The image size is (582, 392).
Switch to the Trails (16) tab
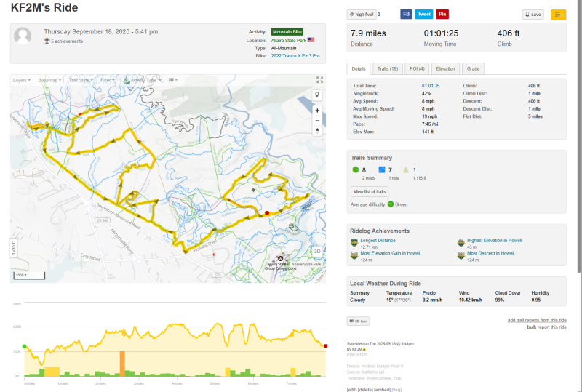click(387, 68)
